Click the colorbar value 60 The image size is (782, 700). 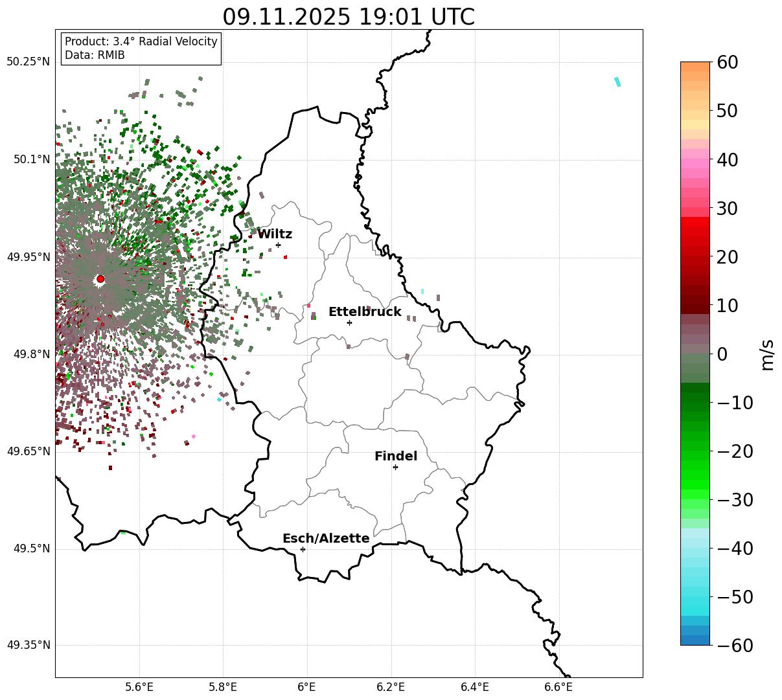point(726,62)
